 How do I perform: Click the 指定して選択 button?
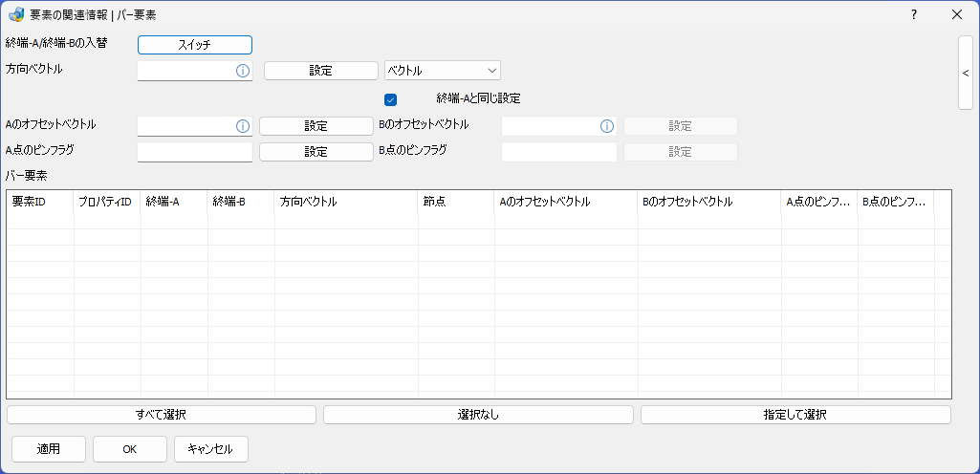[x=795, y=415]
